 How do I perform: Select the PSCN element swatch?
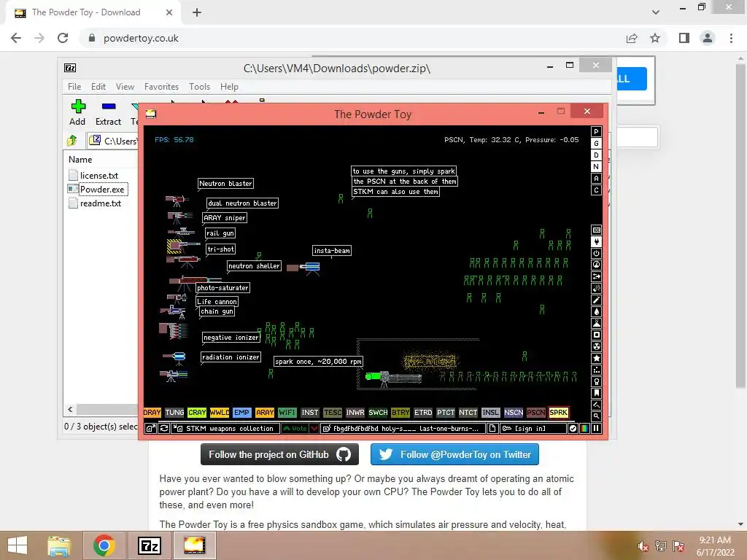tap(536, 413)
